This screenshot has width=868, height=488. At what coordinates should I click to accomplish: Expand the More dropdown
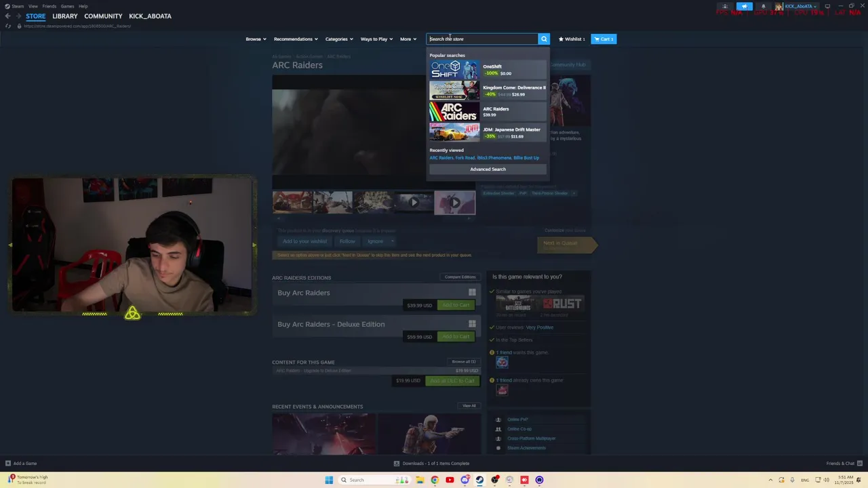point(408,39)
